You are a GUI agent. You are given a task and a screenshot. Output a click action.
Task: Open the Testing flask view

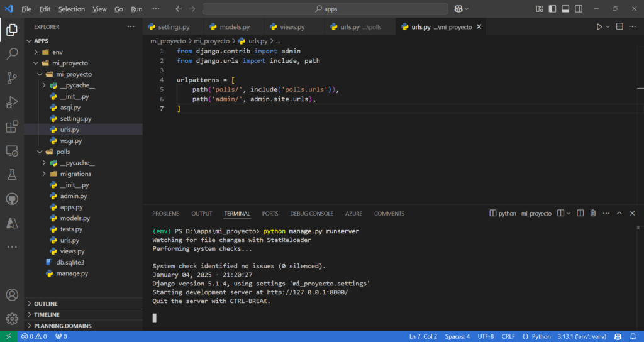pos(12,175)
